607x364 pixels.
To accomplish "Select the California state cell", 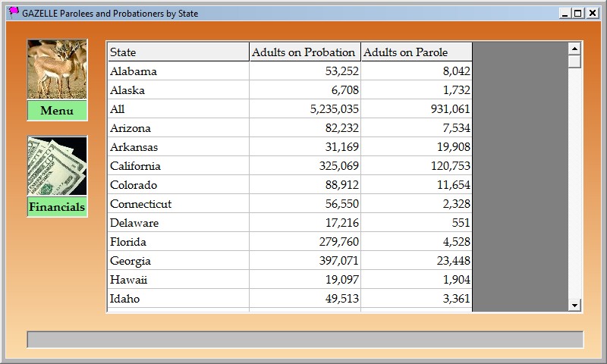I will pos(178,166).
